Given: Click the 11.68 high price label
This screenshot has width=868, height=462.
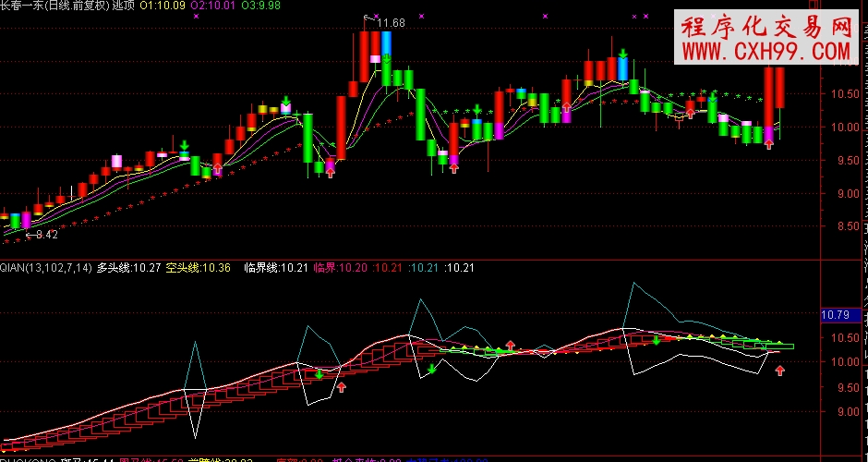Looking at the screenshot, I should 392,22.
